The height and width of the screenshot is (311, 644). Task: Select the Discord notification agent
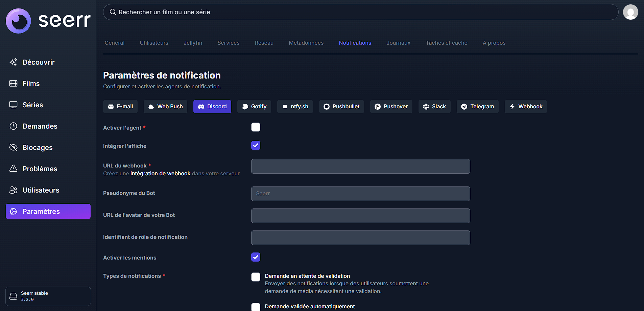[212, 107]
